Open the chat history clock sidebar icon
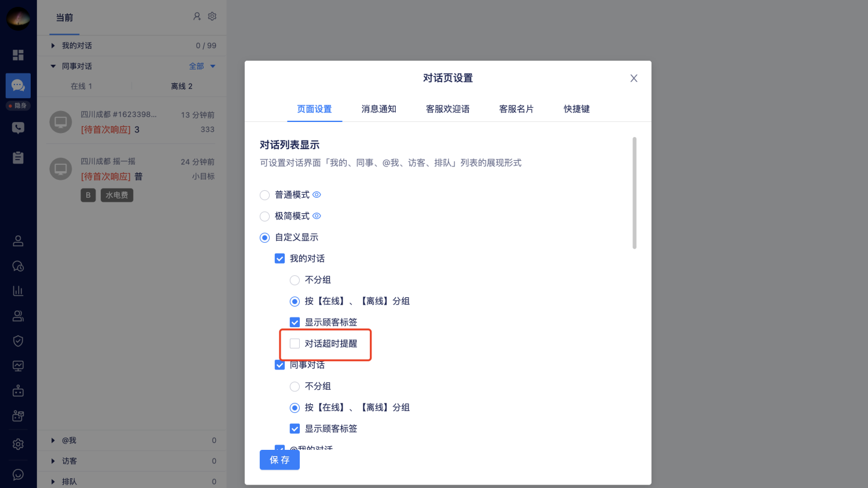Image resolution: width=868 pixels, height=488 pixels. coord(18,266)
